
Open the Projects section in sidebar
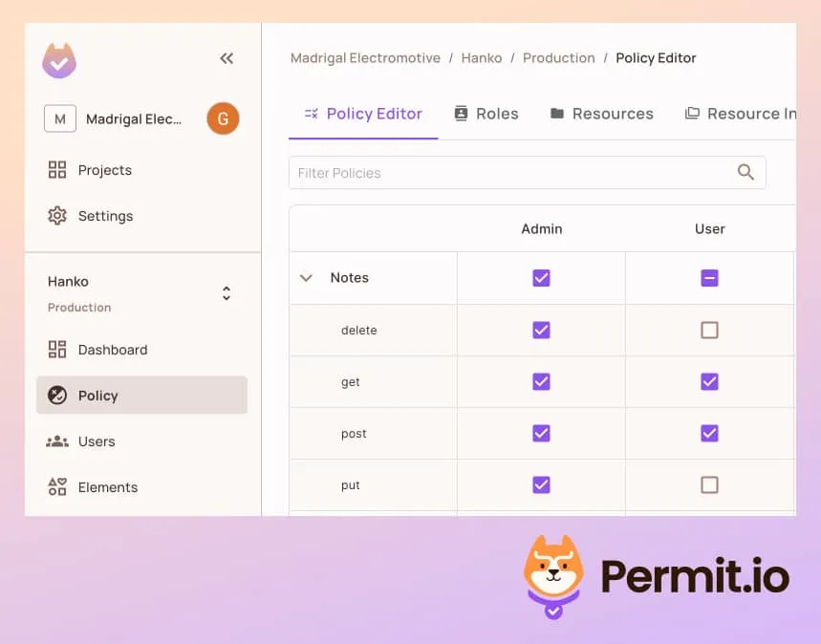click(x=59, y=170)
